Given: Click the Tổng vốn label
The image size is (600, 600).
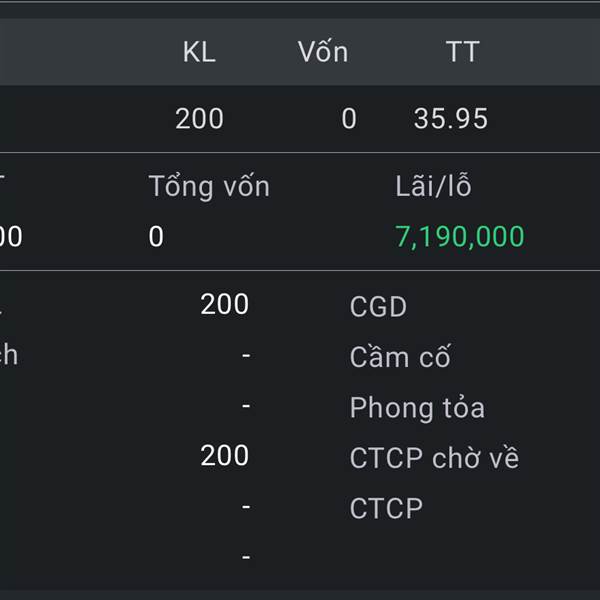Looking at the screenshot, I should 209,187.
